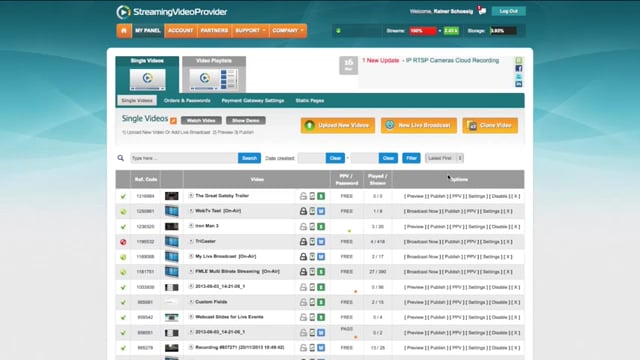The image size is (640, 360).
Task: Switch to the Static Pages tab
Action: [310, 100]
